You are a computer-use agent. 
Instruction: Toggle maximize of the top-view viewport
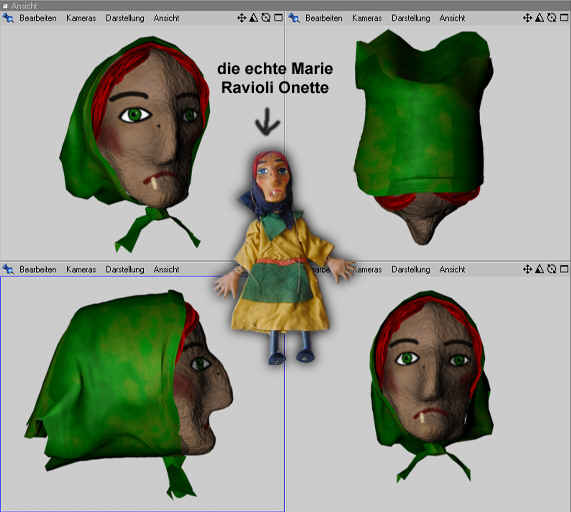564,17
